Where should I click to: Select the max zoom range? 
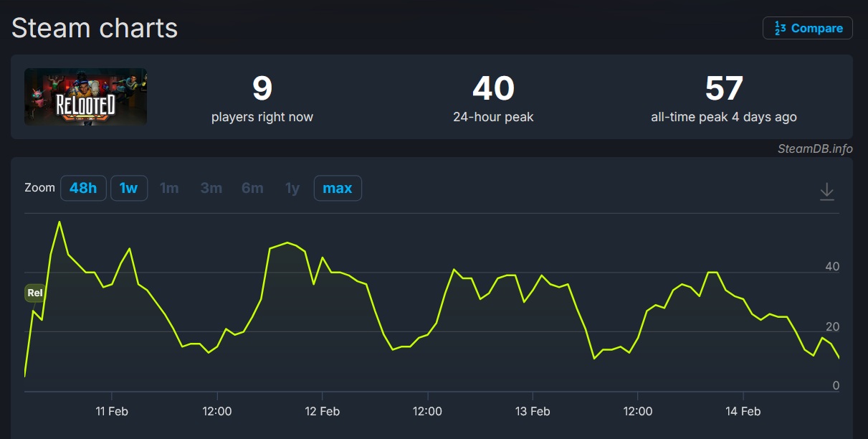(x=338, y=188)
